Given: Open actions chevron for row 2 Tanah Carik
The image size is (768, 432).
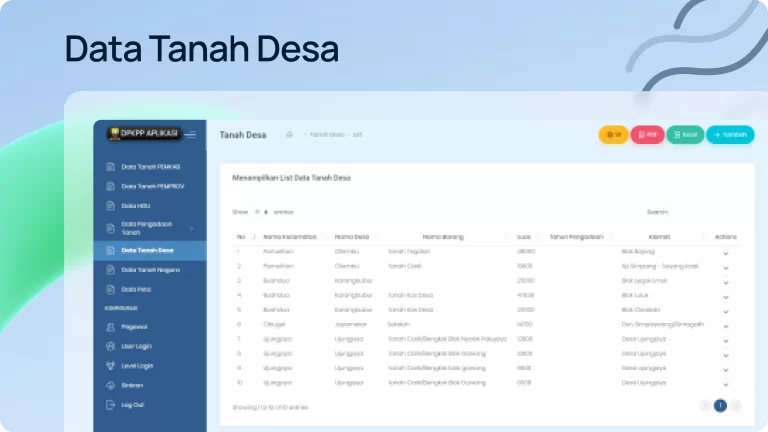Looking at the screenshot, I should pyautogui.click(x=726, y=268).
